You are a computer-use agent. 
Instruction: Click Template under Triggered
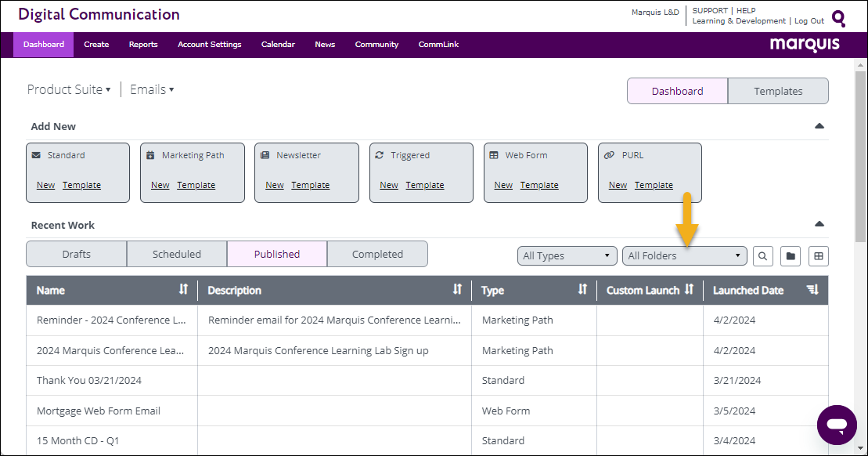(x=424, y=185)
